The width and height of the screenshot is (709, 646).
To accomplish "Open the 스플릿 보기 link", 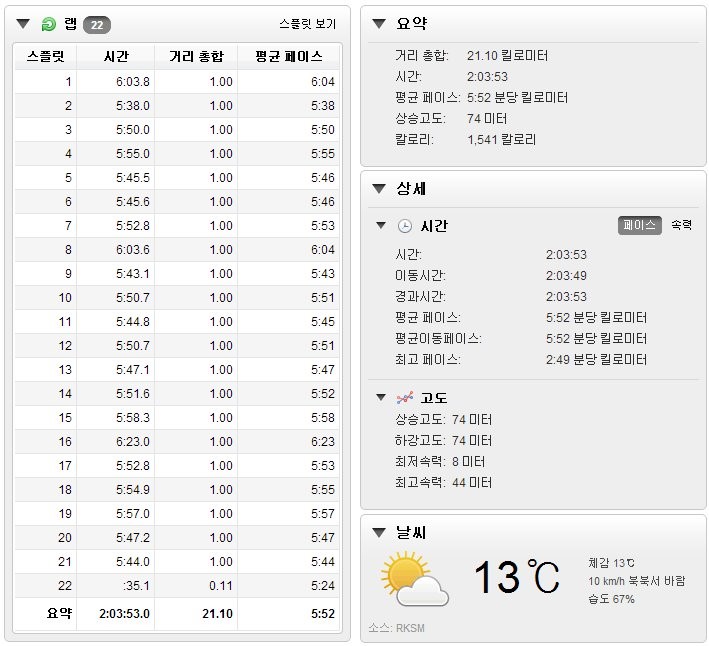I will point(307,24).
